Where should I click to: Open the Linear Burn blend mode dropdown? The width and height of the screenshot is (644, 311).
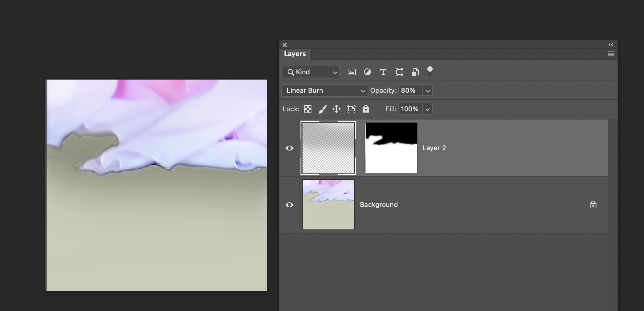324,90
